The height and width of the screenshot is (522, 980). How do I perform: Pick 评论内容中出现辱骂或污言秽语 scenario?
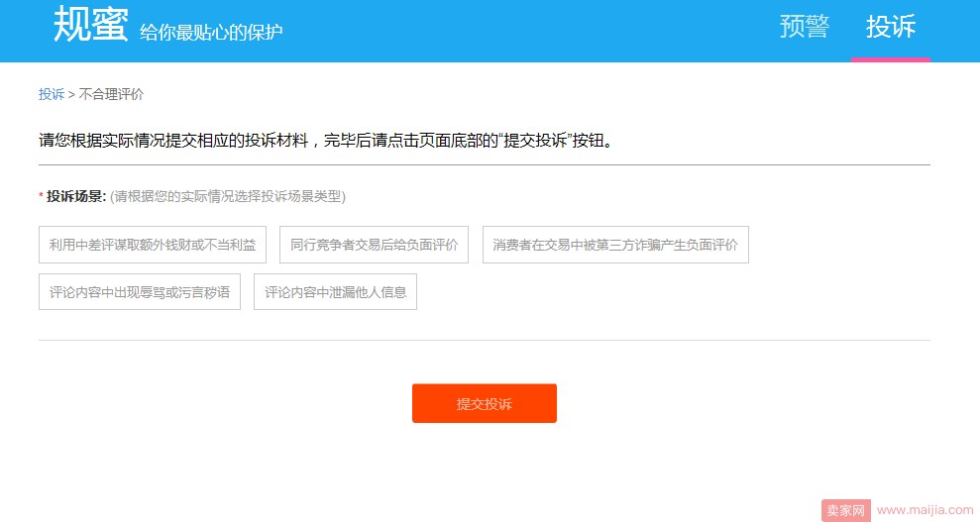point(140,291)
